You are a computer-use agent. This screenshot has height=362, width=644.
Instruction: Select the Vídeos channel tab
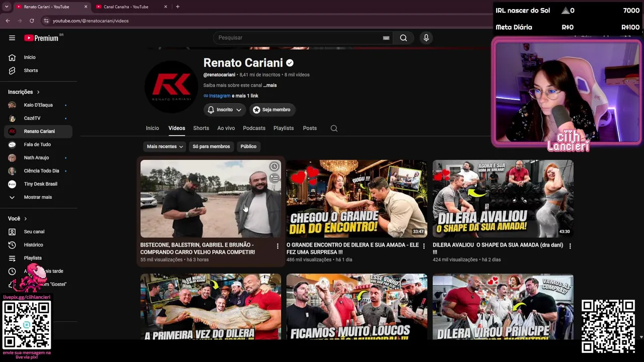177,128
